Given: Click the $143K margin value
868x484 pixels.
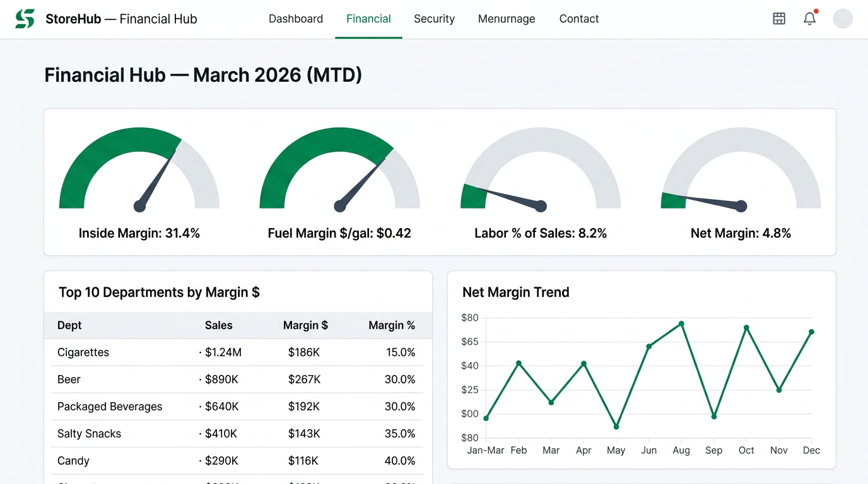Looking at the screenshot, I should point(304,434).
